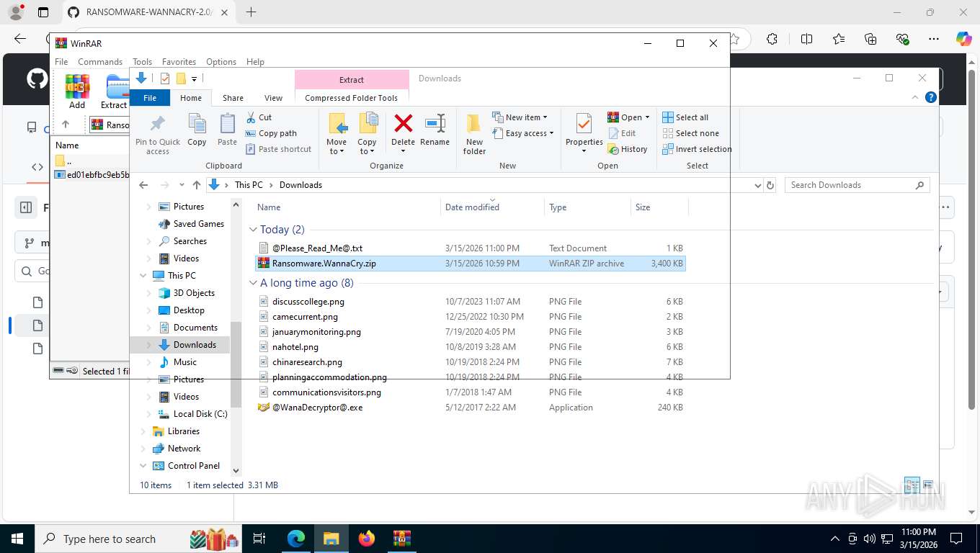Click the Search Downloads field

(857, 185)
